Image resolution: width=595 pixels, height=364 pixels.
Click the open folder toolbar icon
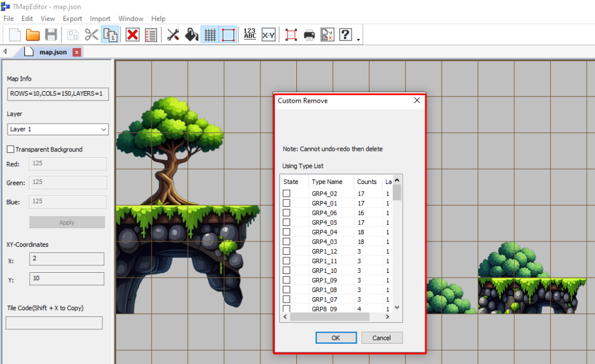click(33, 34)
